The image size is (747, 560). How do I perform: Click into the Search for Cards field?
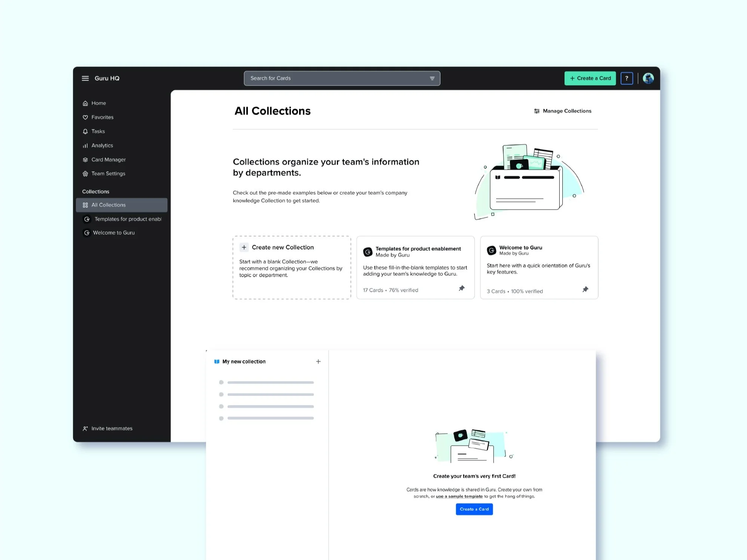(336, 78)
